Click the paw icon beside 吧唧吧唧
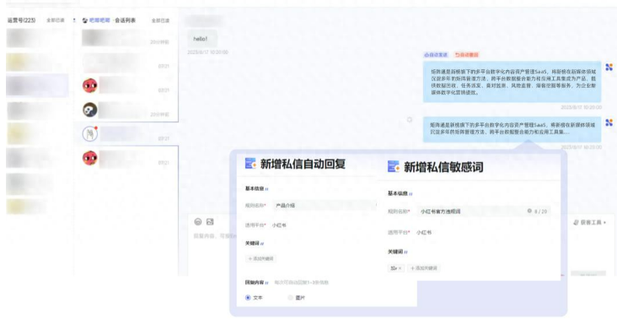Image resolution: width=644 pixels, height=330 pixels. point(85,20)
